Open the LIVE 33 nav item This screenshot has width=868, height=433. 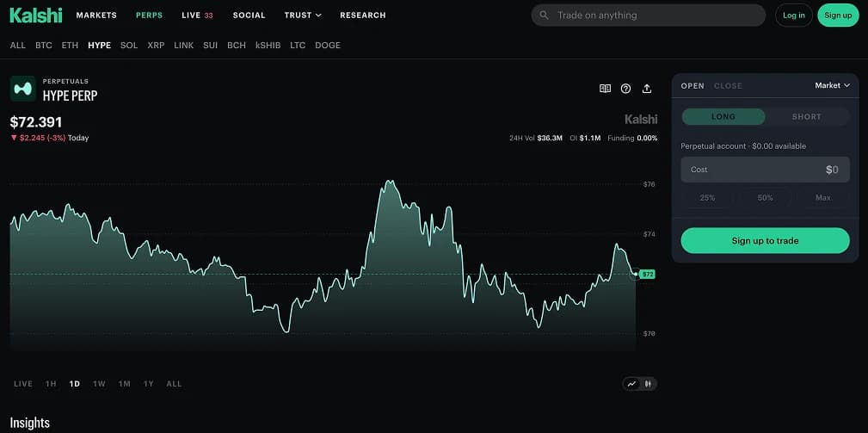(197, 15)
